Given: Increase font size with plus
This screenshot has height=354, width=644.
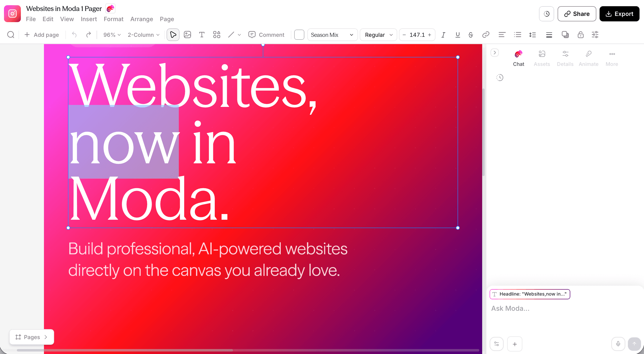Looking at the screenshot, I should pos(429,35).
